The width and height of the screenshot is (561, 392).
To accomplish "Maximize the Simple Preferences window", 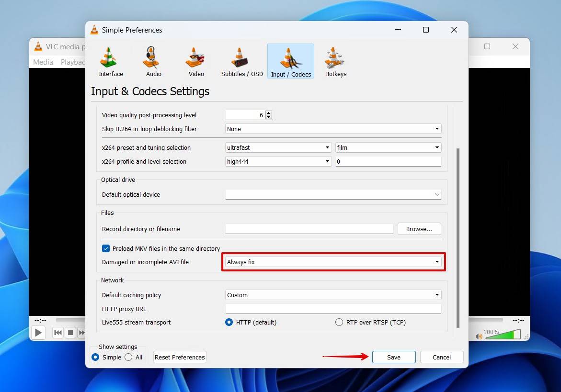I will coord(426,30).
